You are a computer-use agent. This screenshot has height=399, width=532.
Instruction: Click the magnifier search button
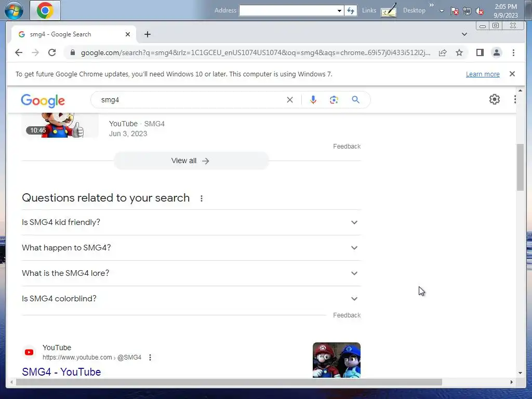point(355,100)
